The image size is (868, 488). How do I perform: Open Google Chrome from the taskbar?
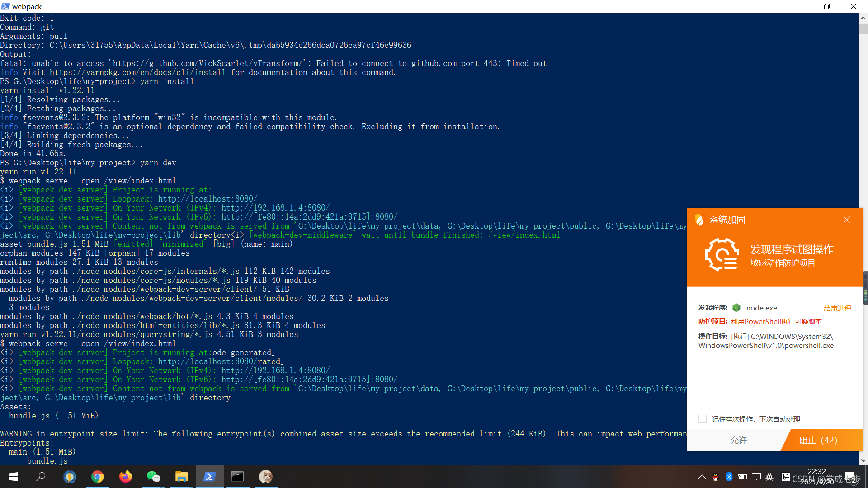pyautogui.click(x=97, y=477)
